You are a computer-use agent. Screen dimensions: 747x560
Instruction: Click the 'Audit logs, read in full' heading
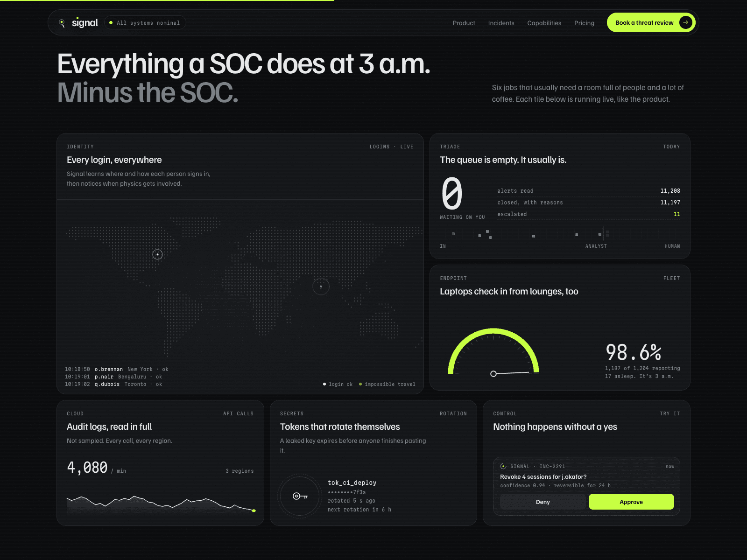click(109, 427)
